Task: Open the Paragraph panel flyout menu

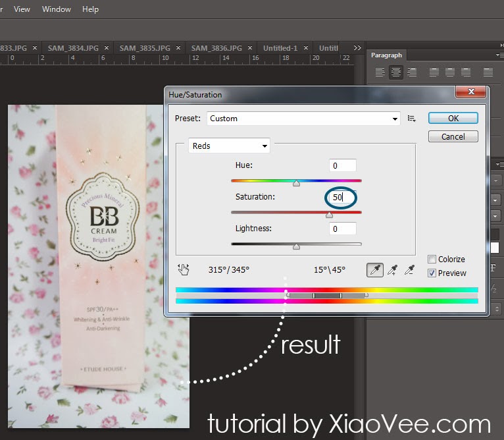Action: (x=499, y=55)
